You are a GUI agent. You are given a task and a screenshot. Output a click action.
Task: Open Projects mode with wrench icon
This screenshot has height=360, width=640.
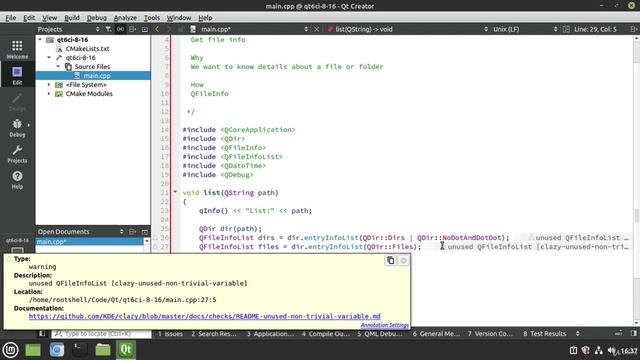17,154
